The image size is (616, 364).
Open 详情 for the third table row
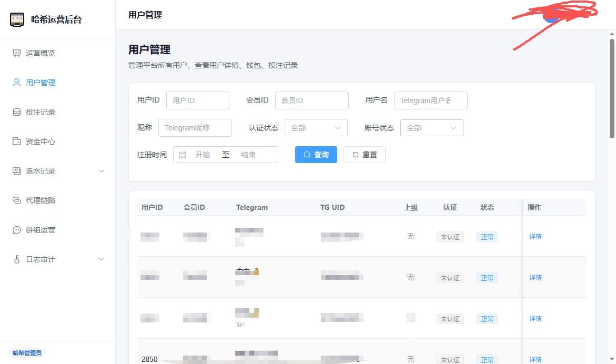[535, 318]
